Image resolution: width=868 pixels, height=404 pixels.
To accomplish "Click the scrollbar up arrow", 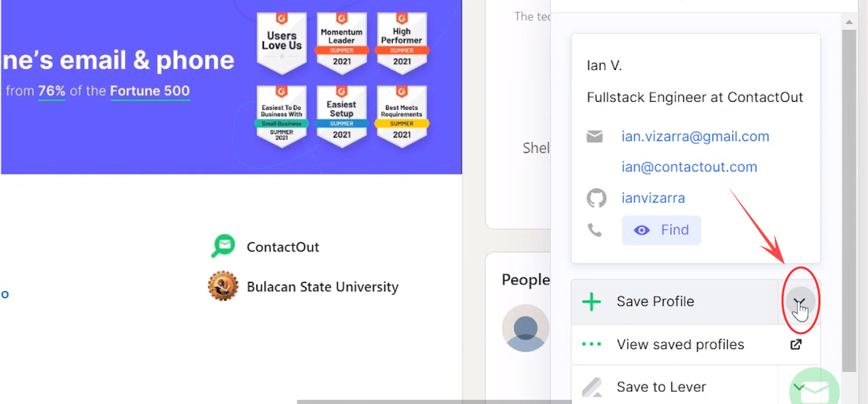I will [x=849, y=22].
